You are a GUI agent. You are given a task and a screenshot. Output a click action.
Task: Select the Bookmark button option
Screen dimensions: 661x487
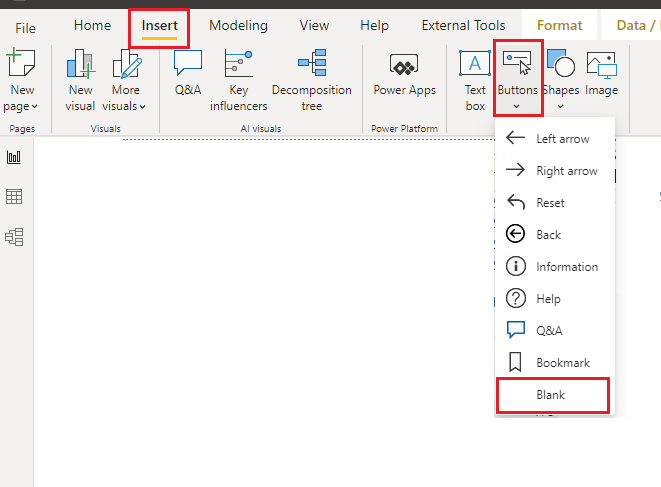tap(555, 363)
